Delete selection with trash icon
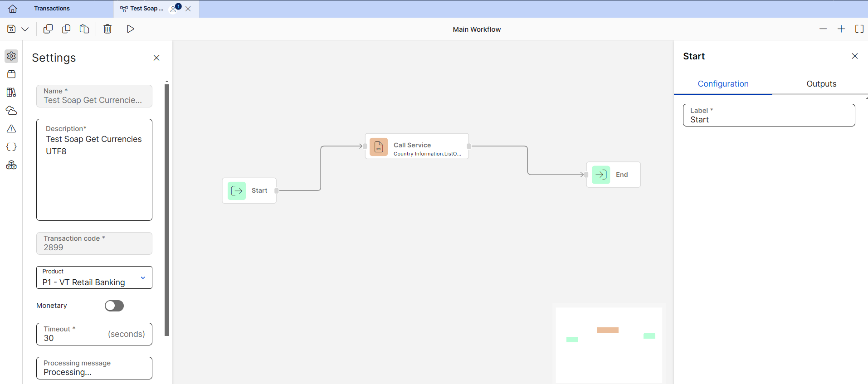Viewport: 868px width, 384px height. click(x=107, y=29)
